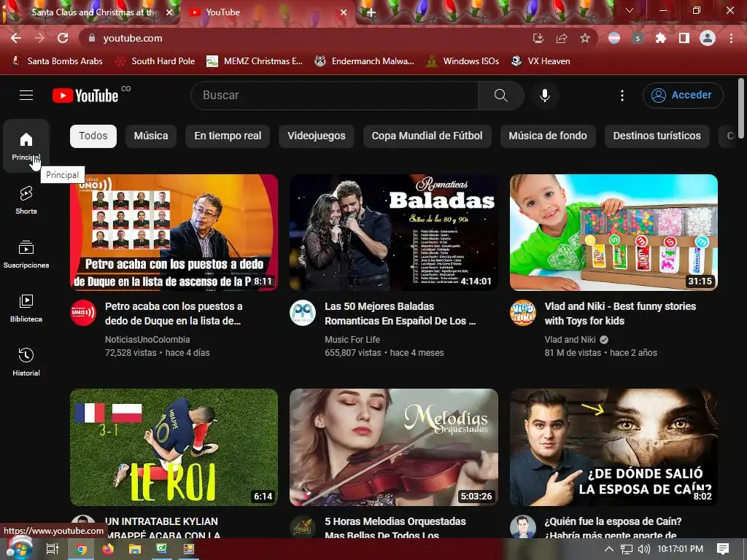The height and width of the screenshot is (560, 747).
Task: Click the share page icon in address bar
Action: click(562, 38)
